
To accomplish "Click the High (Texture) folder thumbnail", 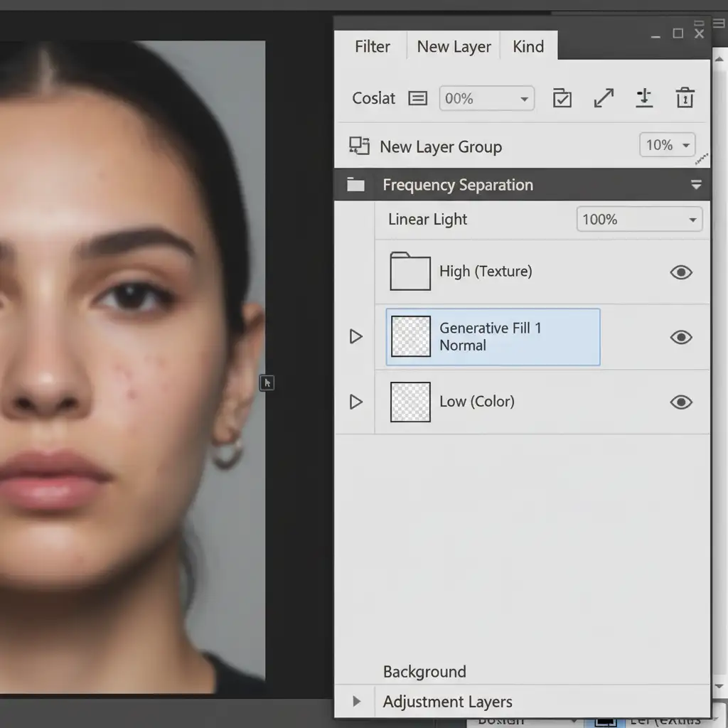I will [410, 272].
